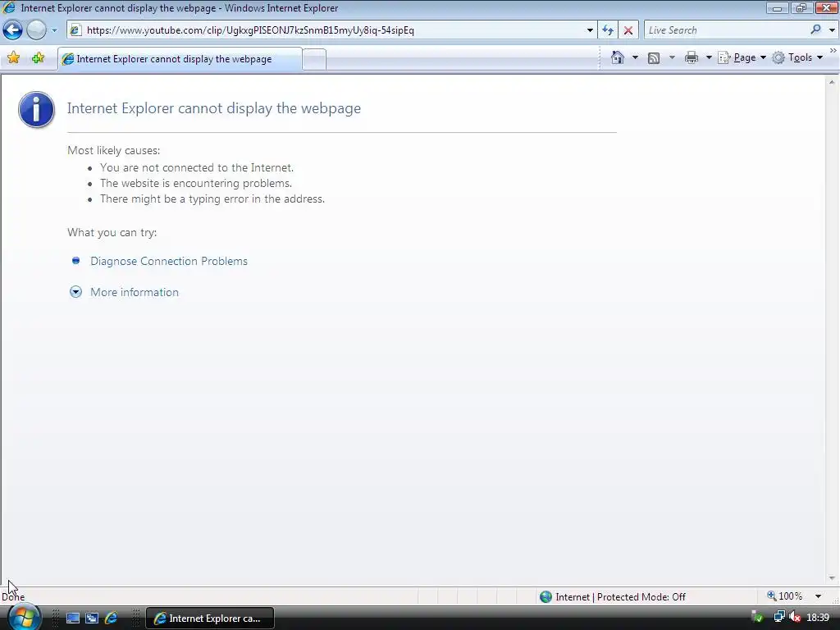Image resolution: width=840 pixels, height=630 pixels.
Task: Click the RSS Feeds icon
Action: pyautogui.click(x=654, y=58)
